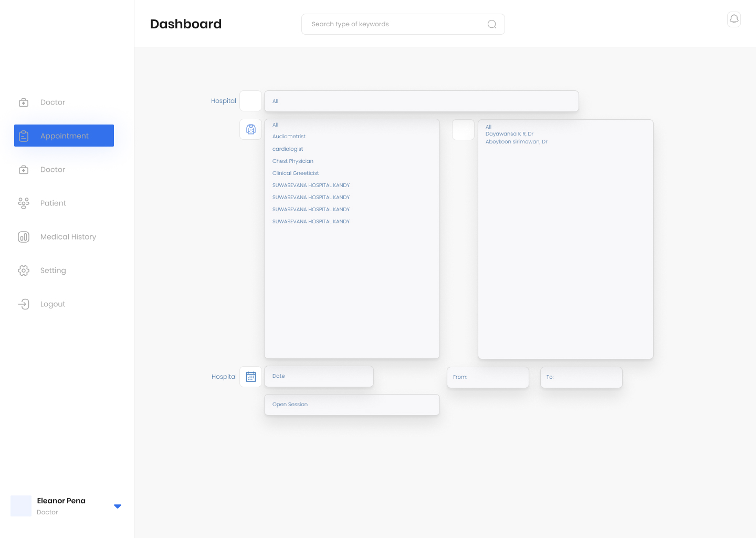Open the Open Session dropdown
Image resolution: width=756 pixels, height=538 pixels.
[x=352, y=405]
